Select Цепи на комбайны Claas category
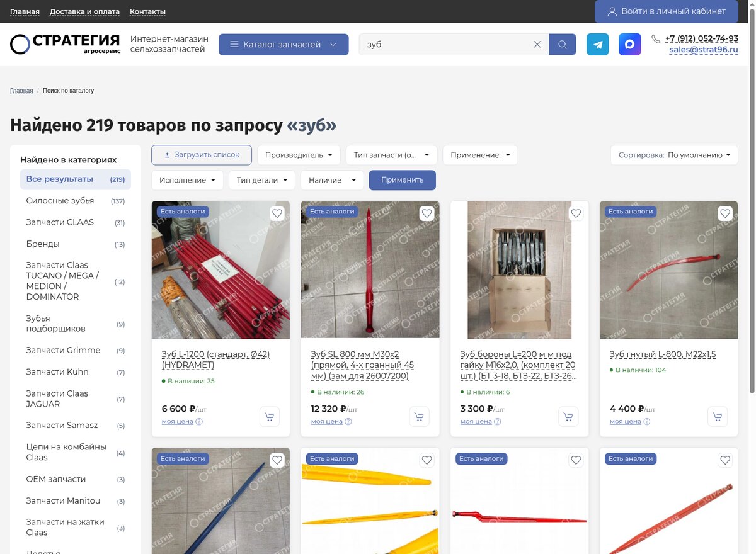The width and height of the screenshot is (756, 554). pyautogui.click(x=76, y=452)
